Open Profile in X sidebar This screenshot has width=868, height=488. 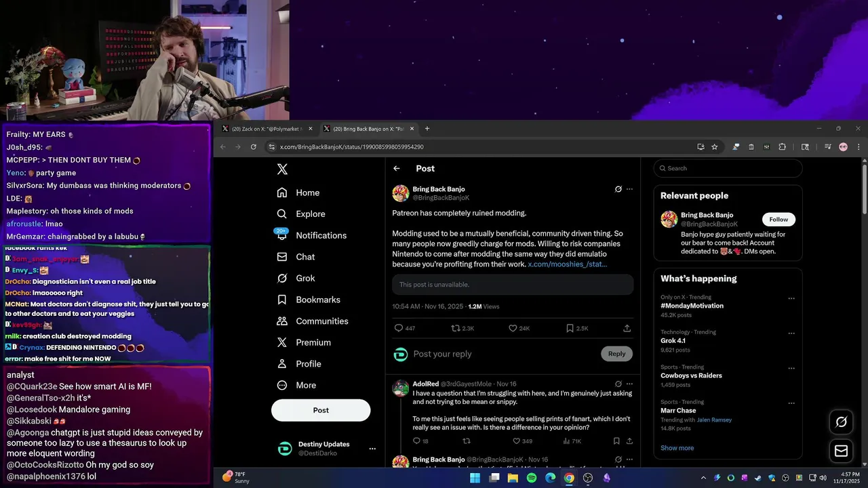click(298, 364)
